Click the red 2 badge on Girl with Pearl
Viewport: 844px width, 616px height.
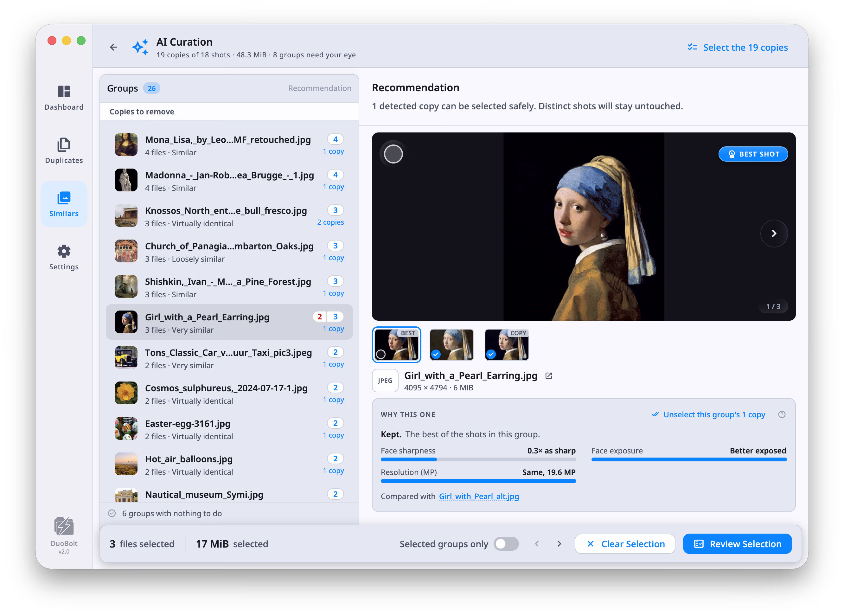click(319, 317)
